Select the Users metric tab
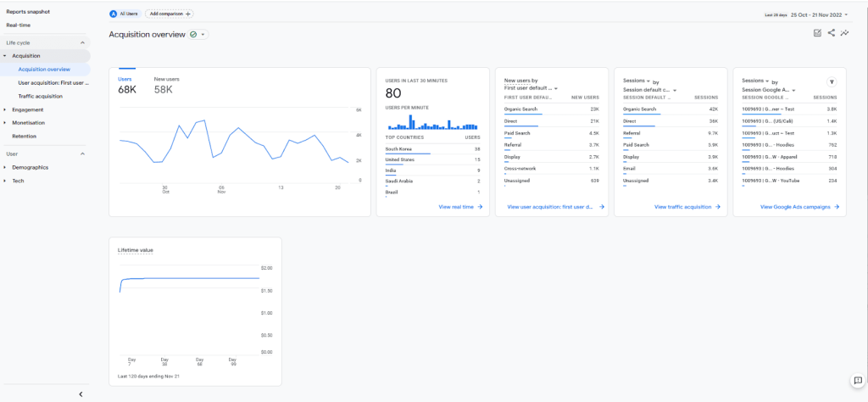The image size is (868, 402). coord(127,85)
